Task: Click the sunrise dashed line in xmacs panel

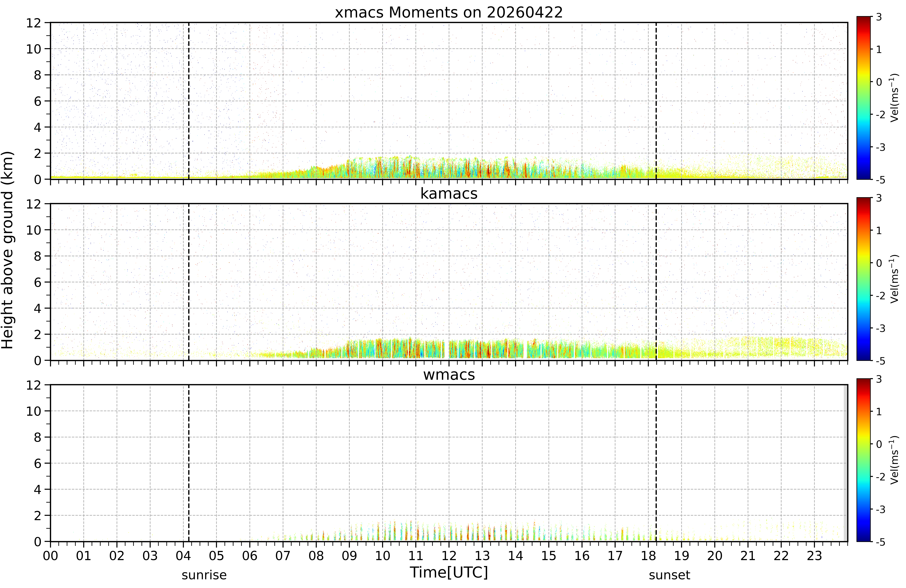Action: tap(189, 101)
